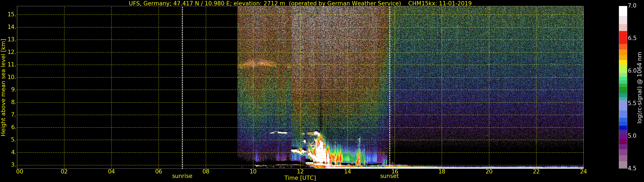The image size is (644, 182).
Task: Click the '5.0' colorbar tick value
Action: pyautogui.click(x=632, y=136)
